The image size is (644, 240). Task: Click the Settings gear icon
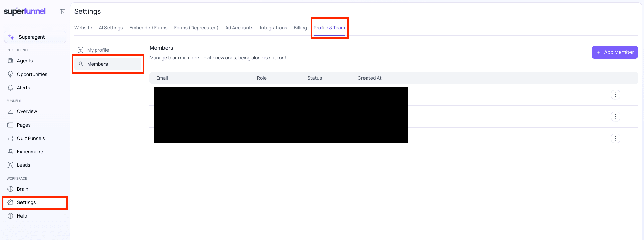(10, 202)
